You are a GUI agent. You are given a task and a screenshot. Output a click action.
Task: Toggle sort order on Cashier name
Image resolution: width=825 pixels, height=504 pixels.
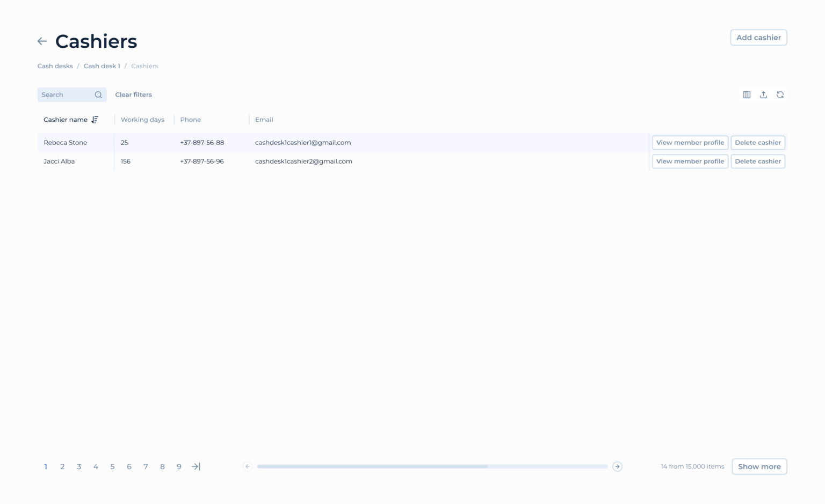pyautogui.click(x=95, y=120)
